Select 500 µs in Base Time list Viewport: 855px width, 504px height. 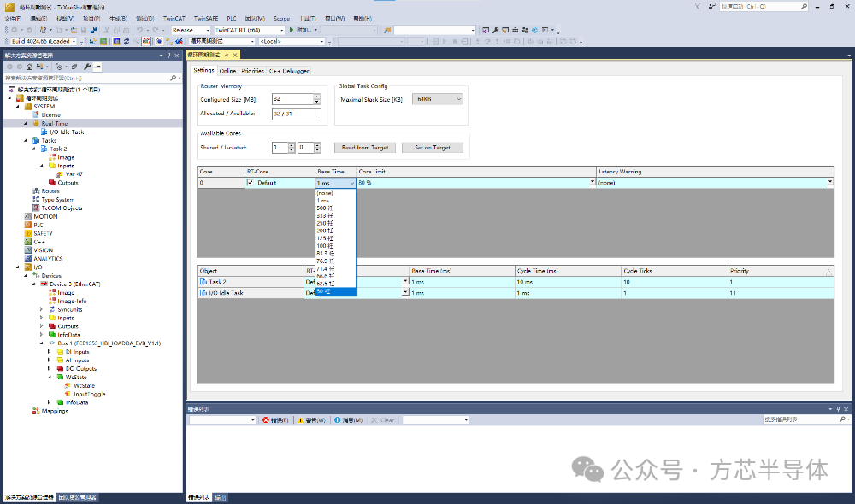335,208
